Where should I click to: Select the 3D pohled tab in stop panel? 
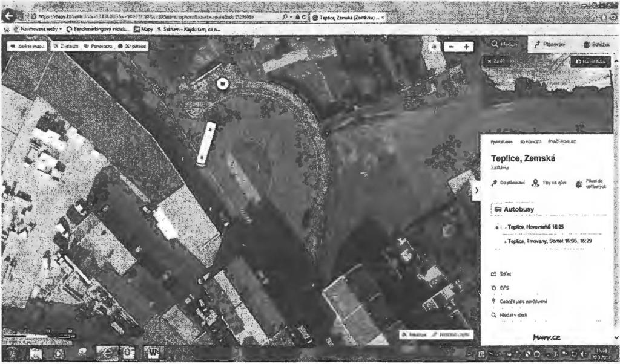pyautogui.click(x=530, y=142)
